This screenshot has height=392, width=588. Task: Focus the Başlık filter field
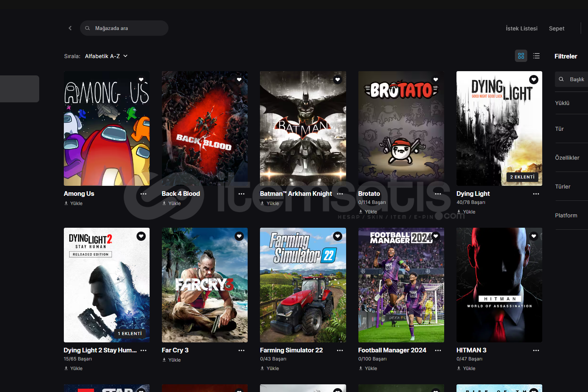tap(571, 79)
